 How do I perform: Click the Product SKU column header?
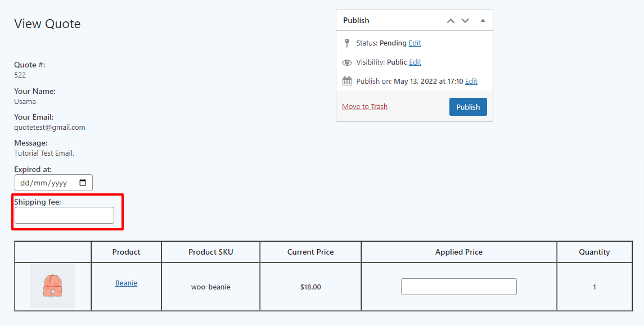pyautogui.click(x=211, y=252)
